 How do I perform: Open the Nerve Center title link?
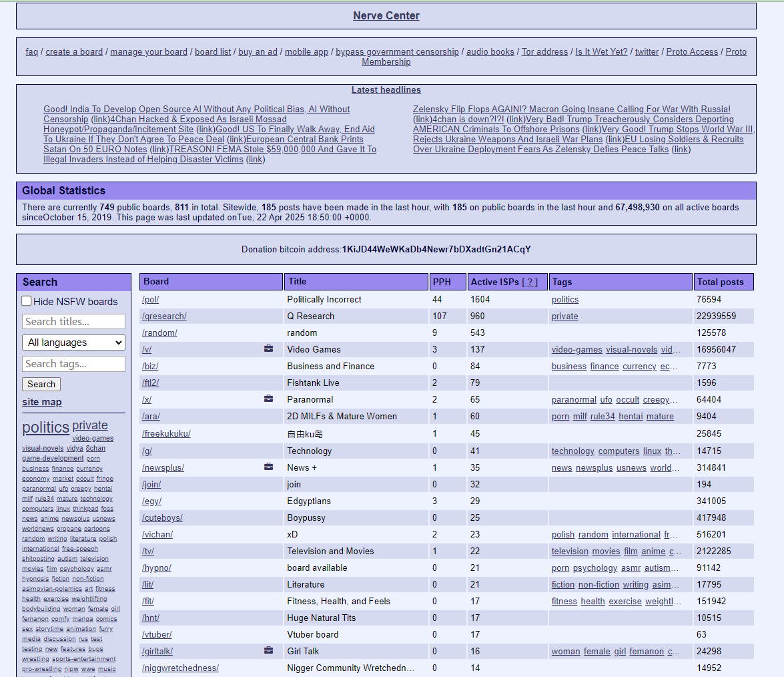386,16
